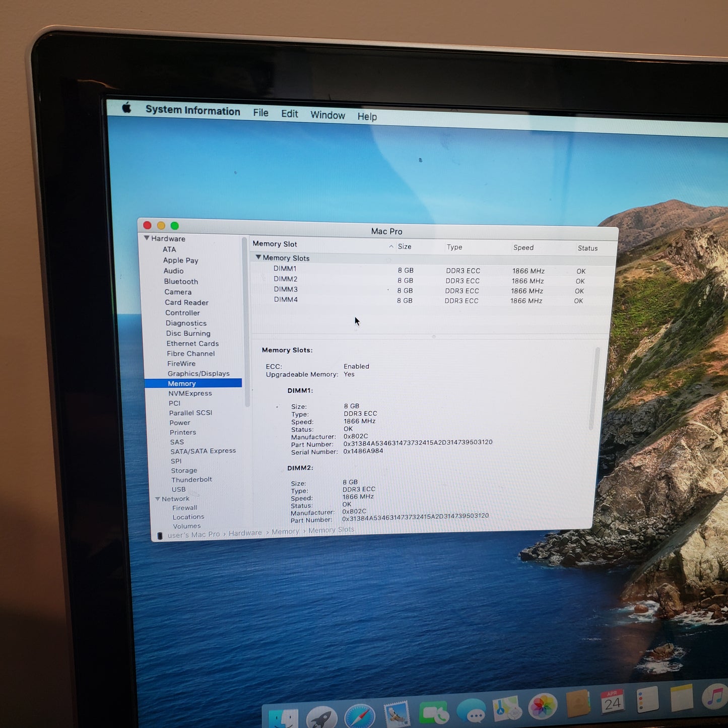Open the System Information menu
This screenshot has height=728, width=728.
(x=193, y=111)
